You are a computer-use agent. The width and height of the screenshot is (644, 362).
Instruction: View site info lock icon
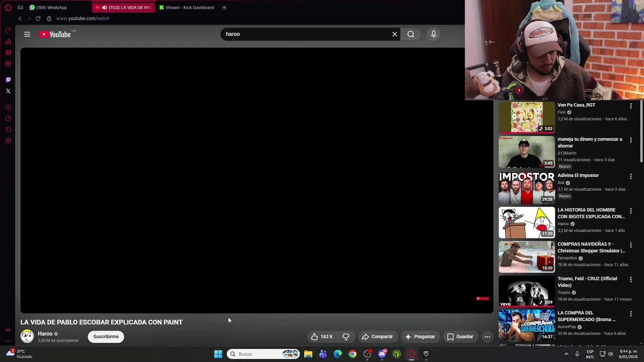coord(49,19)
